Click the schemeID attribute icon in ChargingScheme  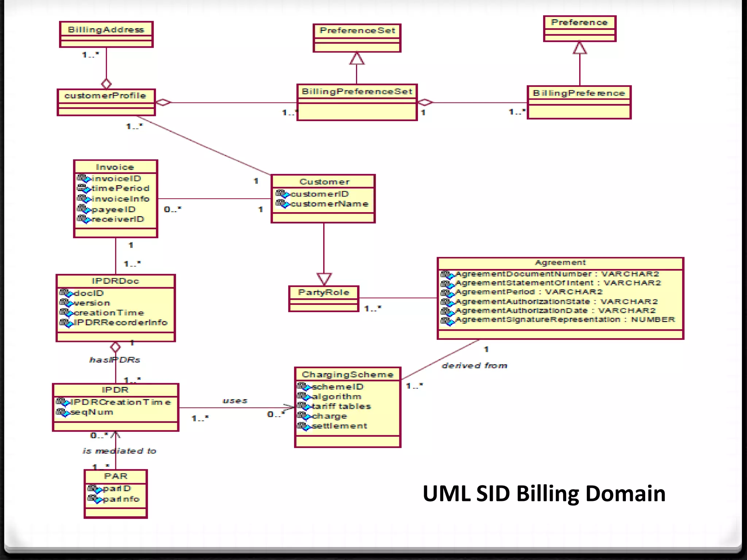point(304,386)
